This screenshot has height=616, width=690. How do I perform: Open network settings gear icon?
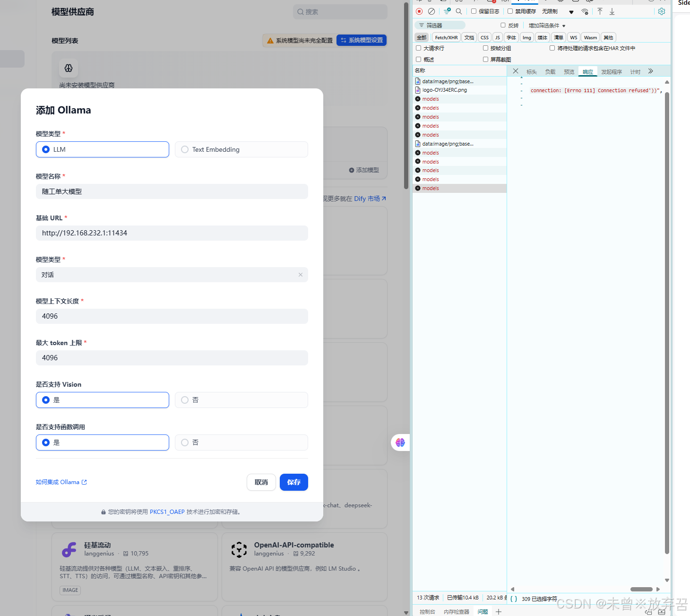662,11
